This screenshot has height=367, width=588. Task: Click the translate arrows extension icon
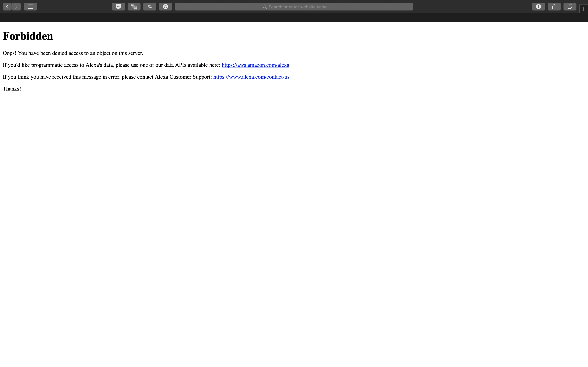(x=150, y=7)
